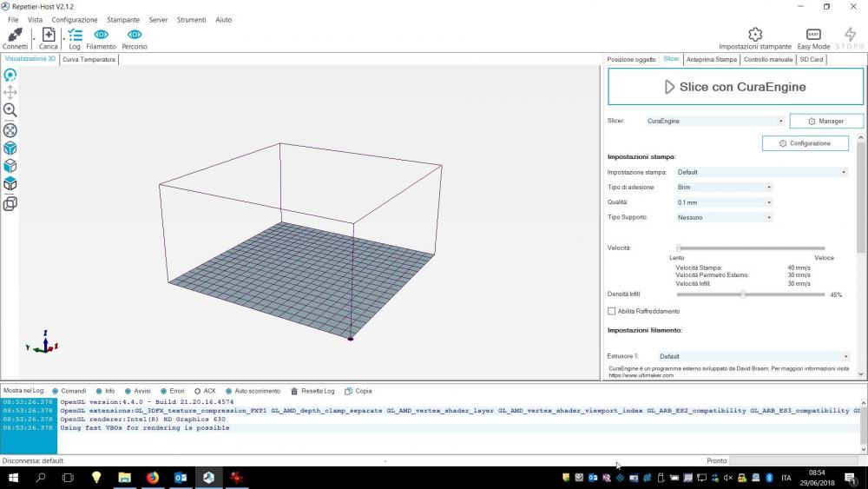Viewport: 868px width, 489px height.
Task: Toggle the Comandi log filter
Action: (x=56, y=391)
